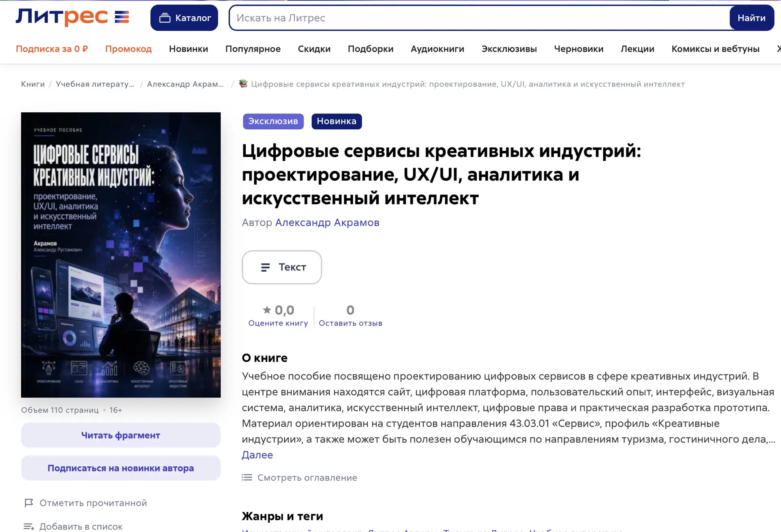Click the О книге heading
781x532 pixels.
pyautogui.click(x=265, y=358)
